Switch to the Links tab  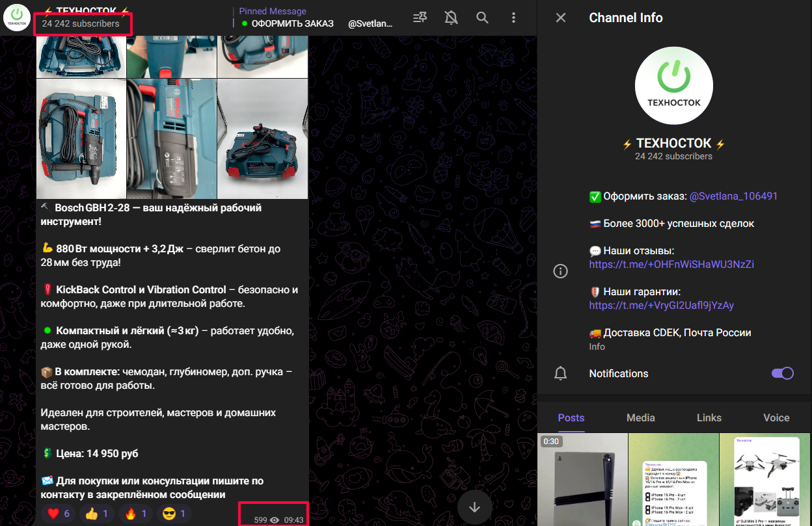tap(709, 417)
